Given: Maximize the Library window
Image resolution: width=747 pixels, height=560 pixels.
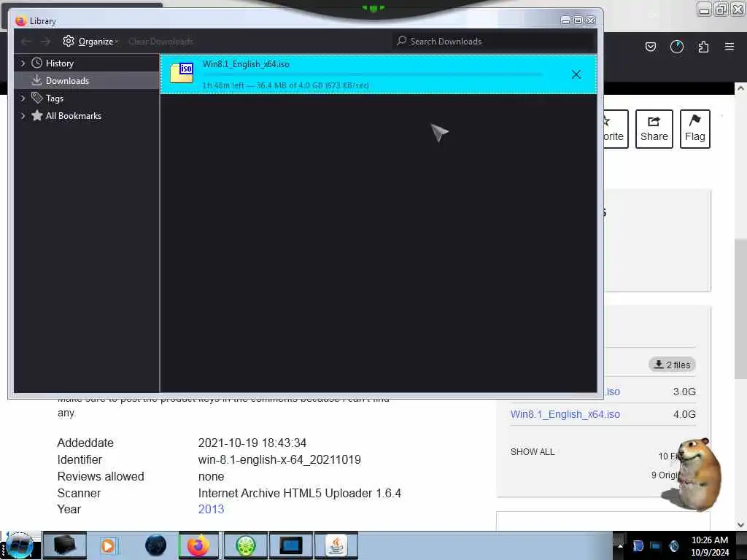Looking at the screenshot, I should pos(578,20).
